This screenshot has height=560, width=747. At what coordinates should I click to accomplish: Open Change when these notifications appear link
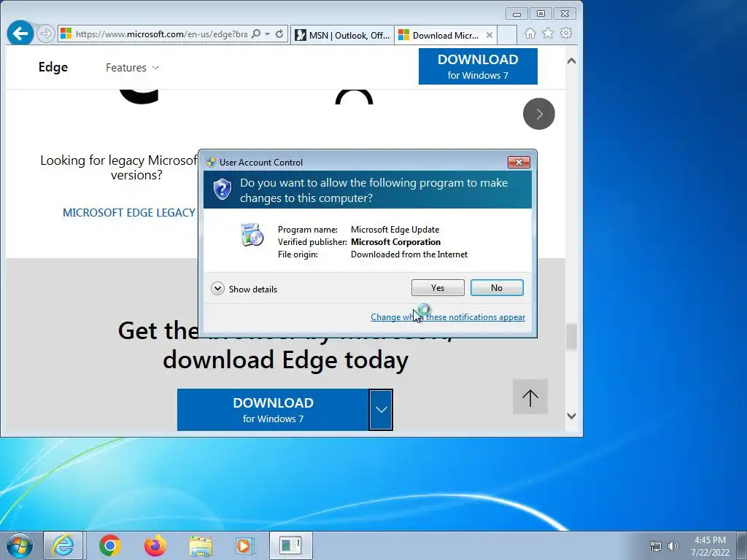pyautogui.click(x=448, y=317)
